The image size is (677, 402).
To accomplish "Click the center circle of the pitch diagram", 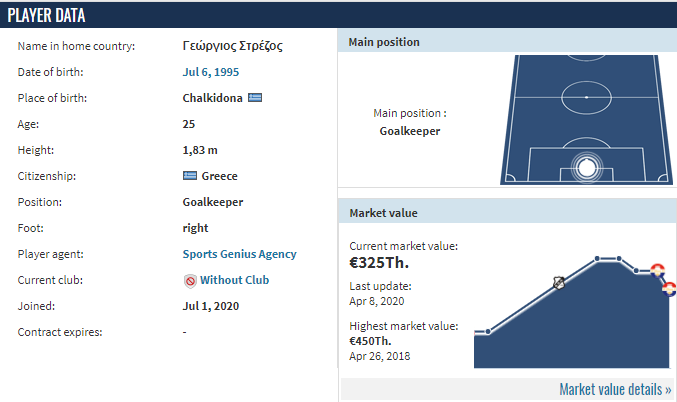I will [586, 98].
